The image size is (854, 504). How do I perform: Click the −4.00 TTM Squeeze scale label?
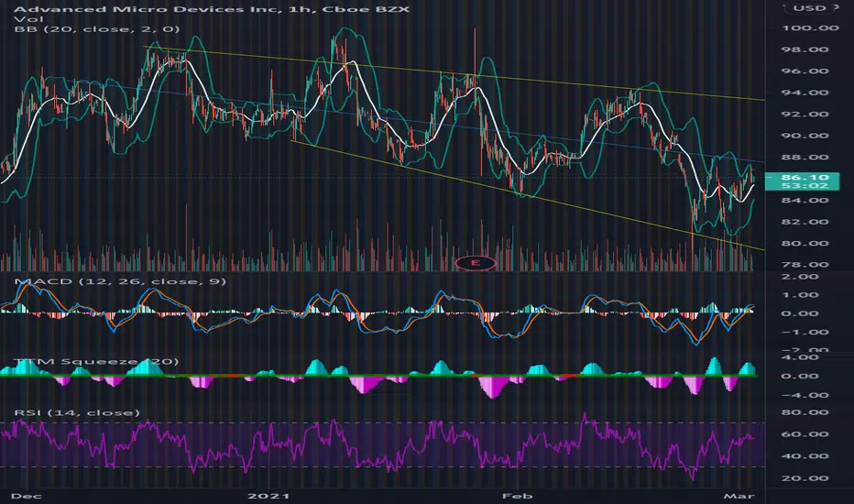pyautogui.click(x=805, y=395)
